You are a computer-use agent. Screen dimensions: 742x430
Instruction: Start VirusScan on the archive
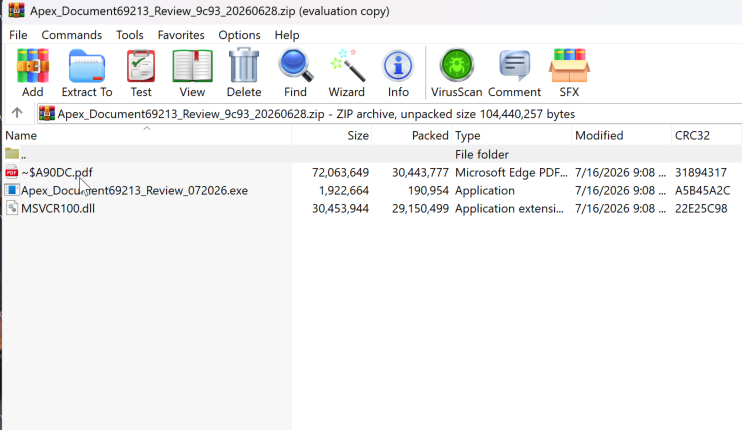coord(457,65)
